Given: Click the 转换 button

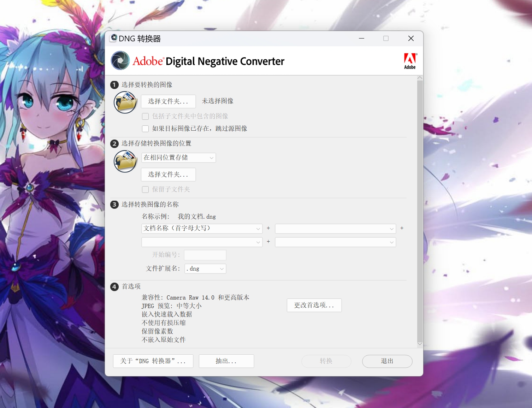Looking at the screenshot, I should click(x=326, y=361).
